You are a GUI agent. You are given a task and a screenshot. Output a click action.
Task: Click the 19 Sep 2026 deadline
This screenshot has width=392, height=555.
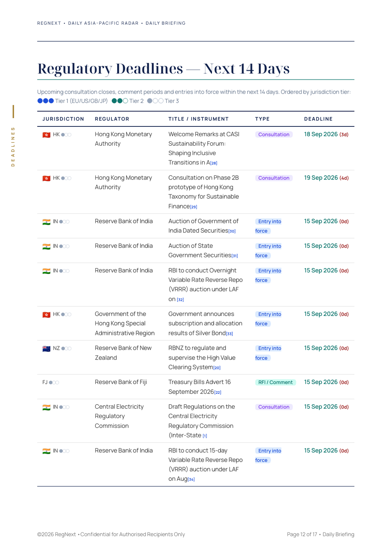coord(321,178)
